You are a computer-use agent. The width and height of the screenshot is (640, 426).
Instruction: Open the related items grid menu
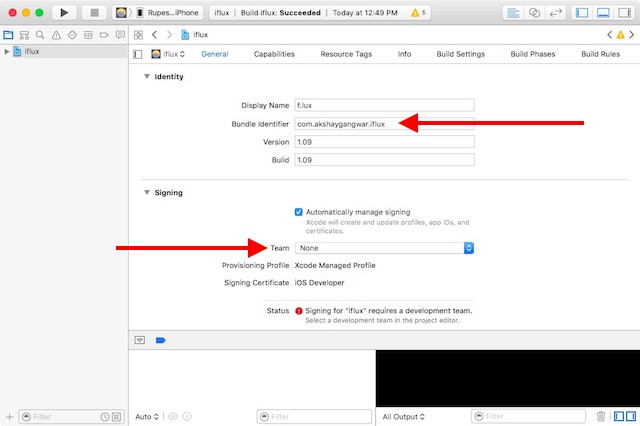138,35
